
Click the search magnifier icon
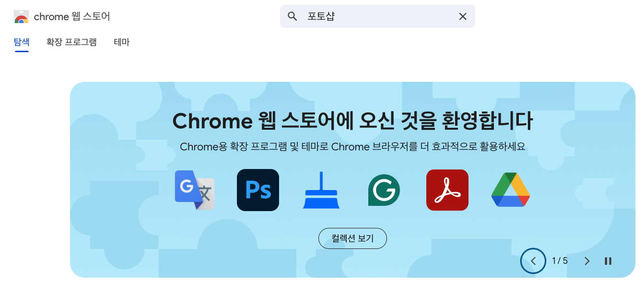pos(293,16)
